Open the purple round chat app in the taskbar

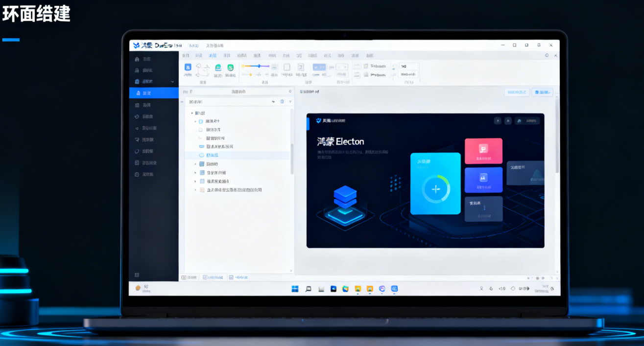click(382, 289)
